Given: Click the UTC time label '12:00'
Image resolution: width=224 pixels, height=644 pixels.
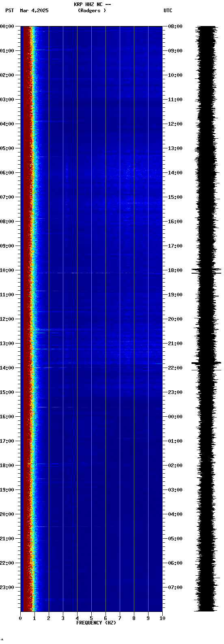Looking at the screenshot, I should (x=175, y=124).
